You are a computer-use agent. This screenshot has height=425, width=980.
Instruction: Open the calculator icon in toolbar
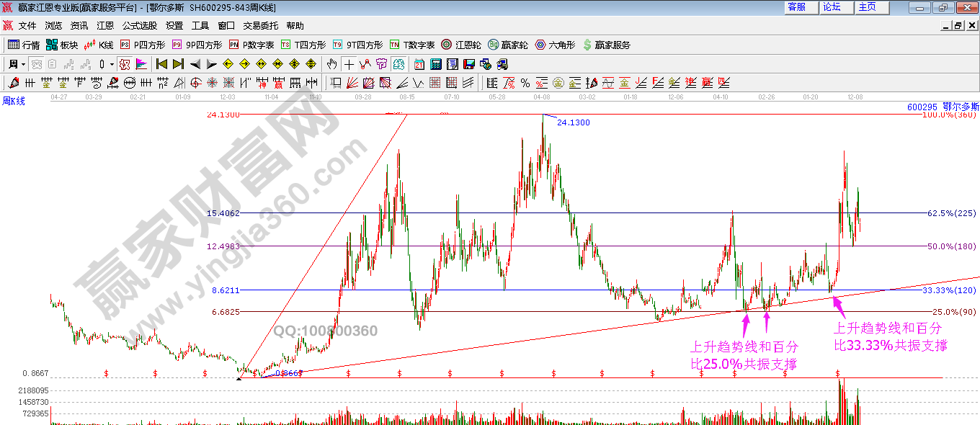click(435, 64)
